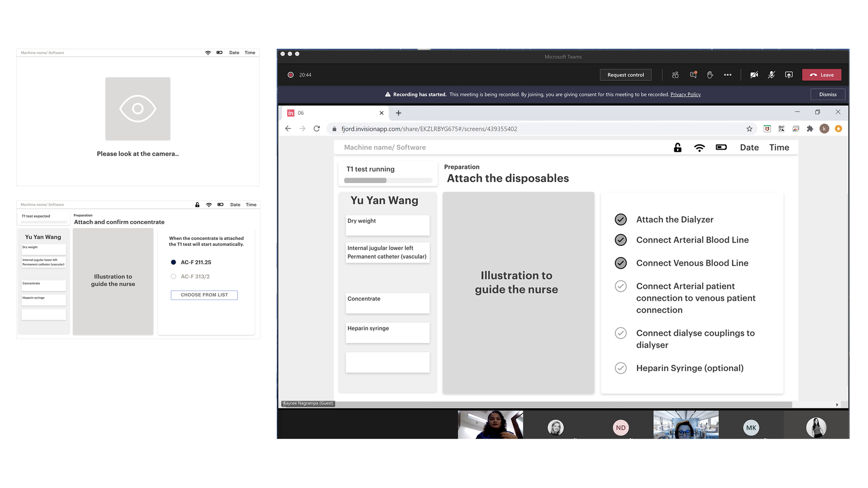Select the AC-F 211.25 radio option

pos(173,262)
